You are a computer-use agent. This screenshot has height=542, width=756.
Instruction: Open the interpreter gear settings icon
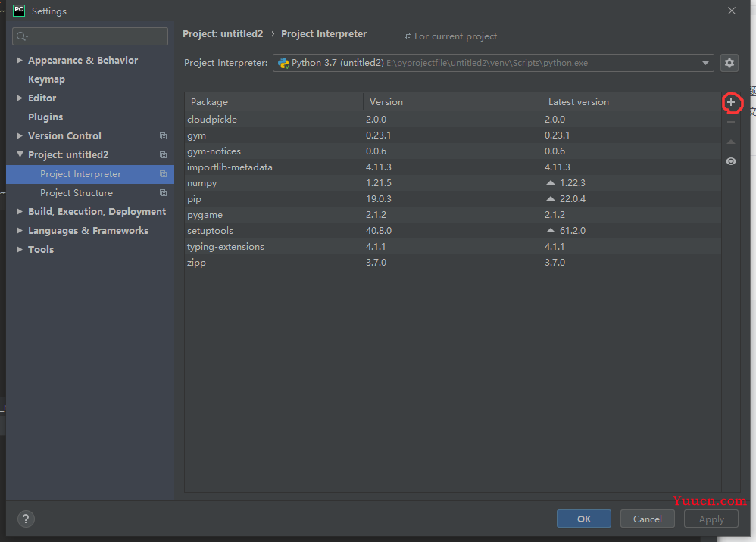[x=729, y=63]
